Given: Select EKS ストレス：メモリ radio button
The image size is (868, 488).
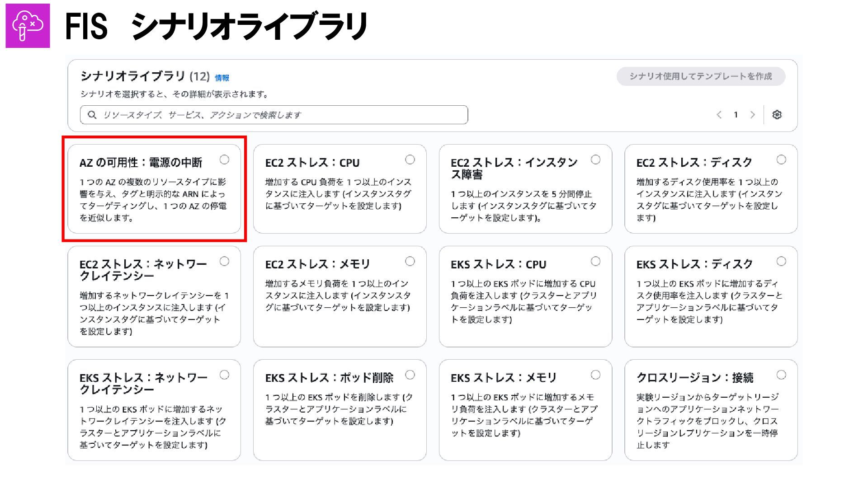Looking at the screenshot, I should coord(596,375).
